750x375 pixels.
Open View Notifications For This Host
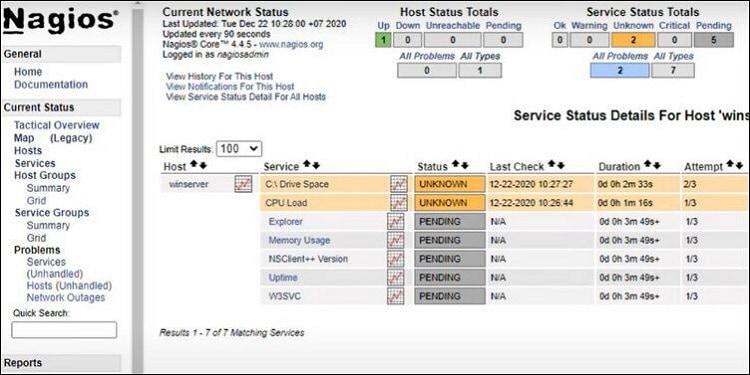[230, 87]
